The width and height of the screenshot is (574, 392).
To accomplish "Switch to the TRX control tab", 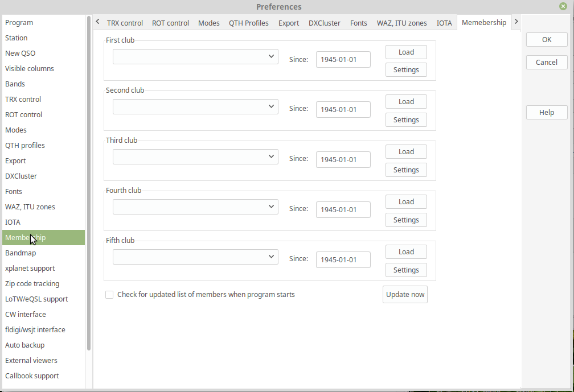I will point(125,23).
